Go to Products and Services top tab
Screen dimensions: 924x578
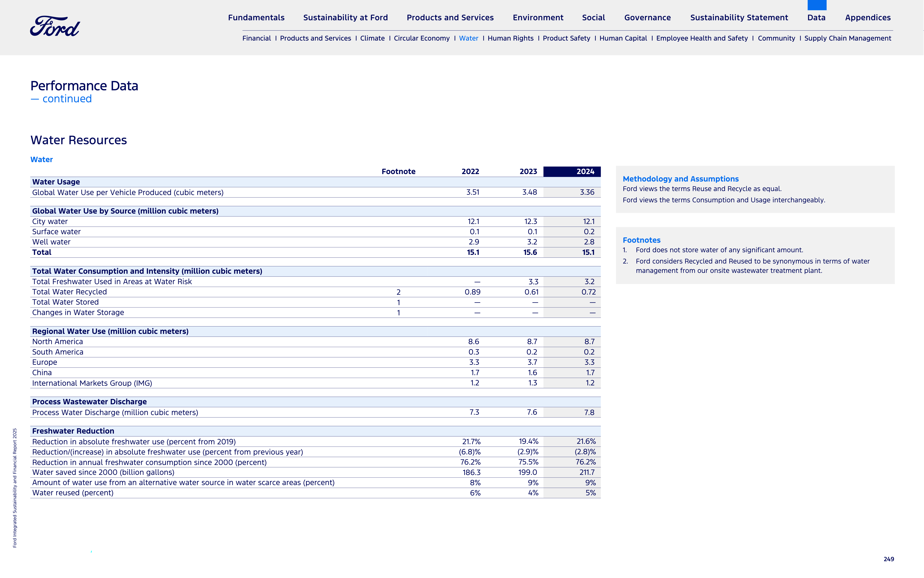click(450, 18)
